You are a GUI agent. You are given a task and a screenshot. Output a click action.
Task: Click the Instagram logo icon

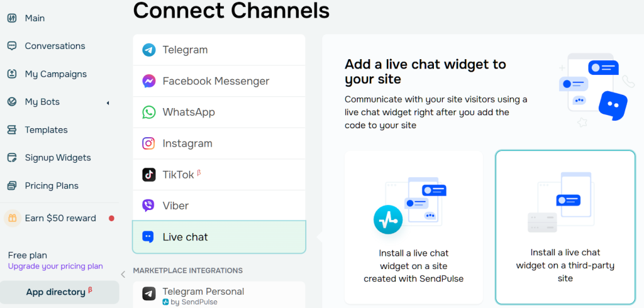click(148, 143)
